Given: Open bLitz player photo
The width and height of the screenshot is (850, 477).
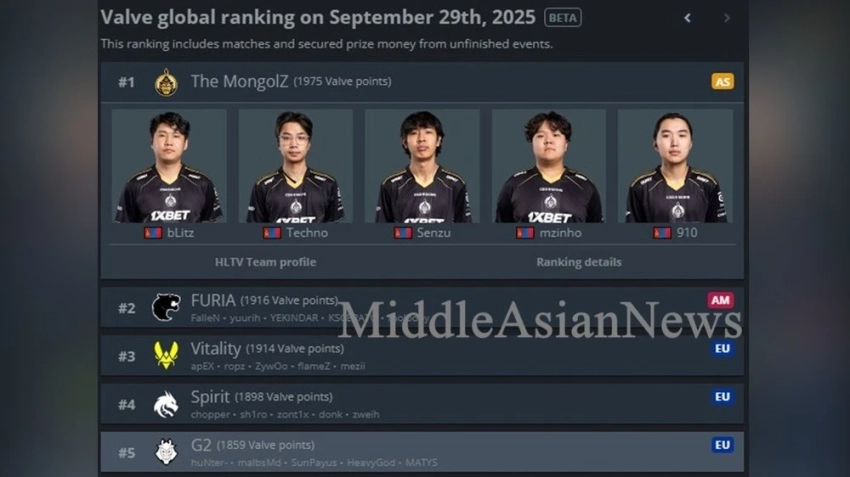Looking at the screenshot, I should pyautogui.click(x=169, y=166).
